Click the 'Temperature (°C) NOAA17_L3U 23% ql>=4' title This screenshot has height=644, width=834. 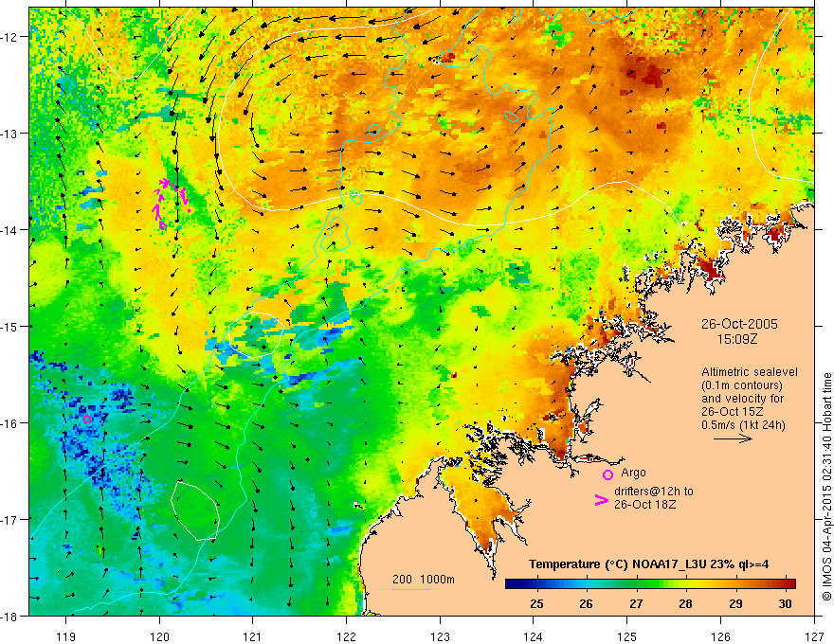tap(648, 564)
